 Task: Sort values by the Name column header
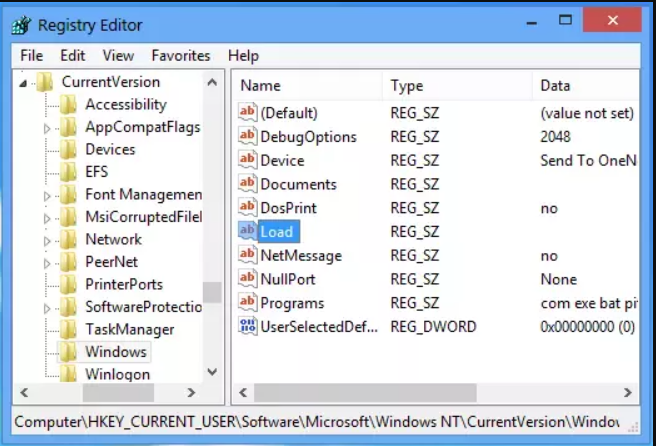tap(307, 86)
